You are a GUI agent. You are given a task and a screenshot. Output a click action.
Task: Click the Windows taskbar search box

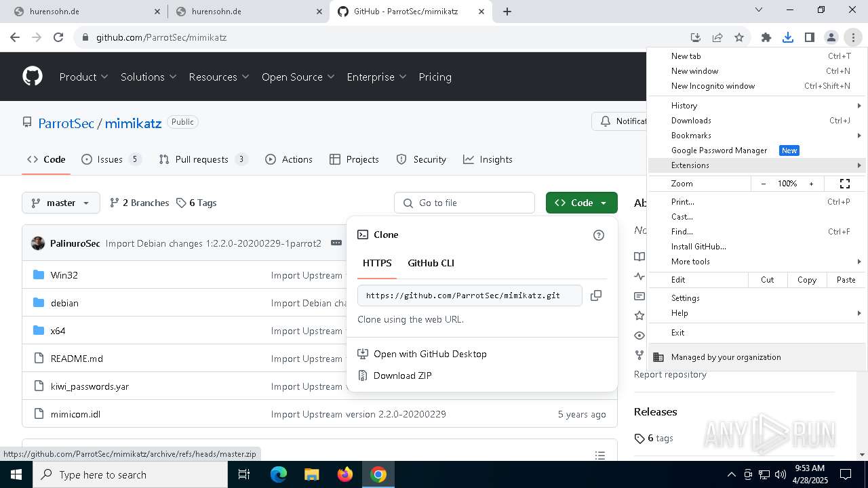[x=130, y=474]
